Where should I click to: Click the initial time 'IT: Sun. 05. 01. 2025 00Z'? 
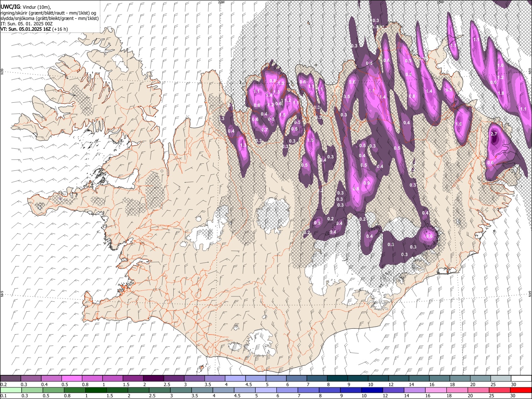26,24
